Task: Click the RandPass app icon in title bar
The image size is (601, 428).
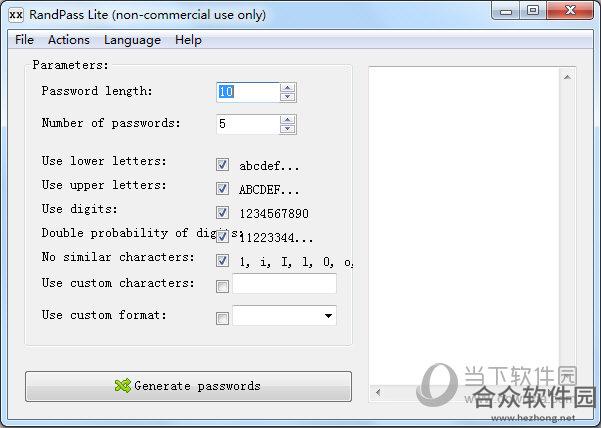Action: pos(16,15)
